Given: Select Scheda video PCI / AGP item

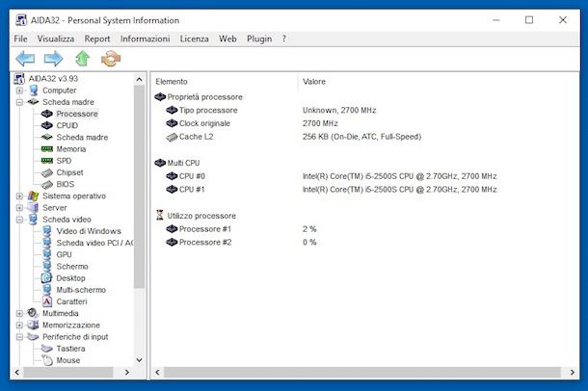Looking at the screenshot, I should tap(94, 243).
